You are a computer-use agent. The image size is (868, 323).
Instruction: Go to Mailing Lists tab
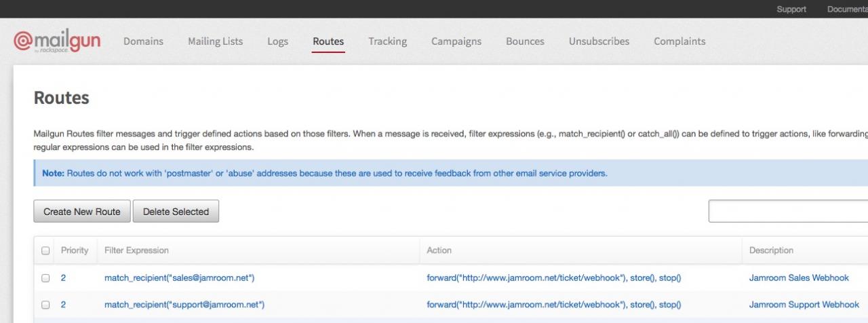(215, 41)
